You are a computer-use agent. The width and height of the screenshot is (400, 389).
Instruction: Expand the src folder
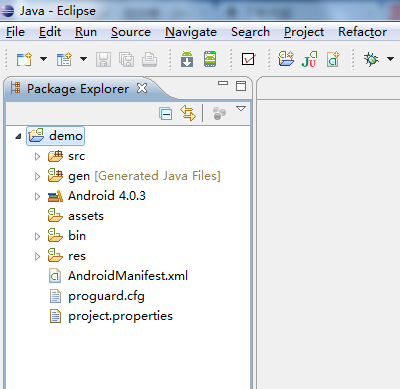pos(37,156)
